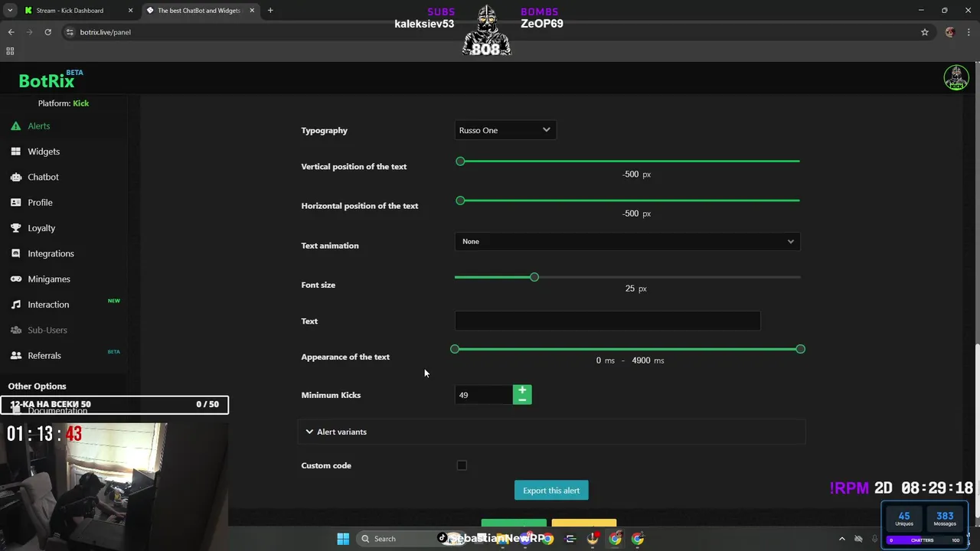The height and width of the screenshot is (551, 980).
Task: Select The best ChatBot and Widgets tab
Action: [201, 11]
